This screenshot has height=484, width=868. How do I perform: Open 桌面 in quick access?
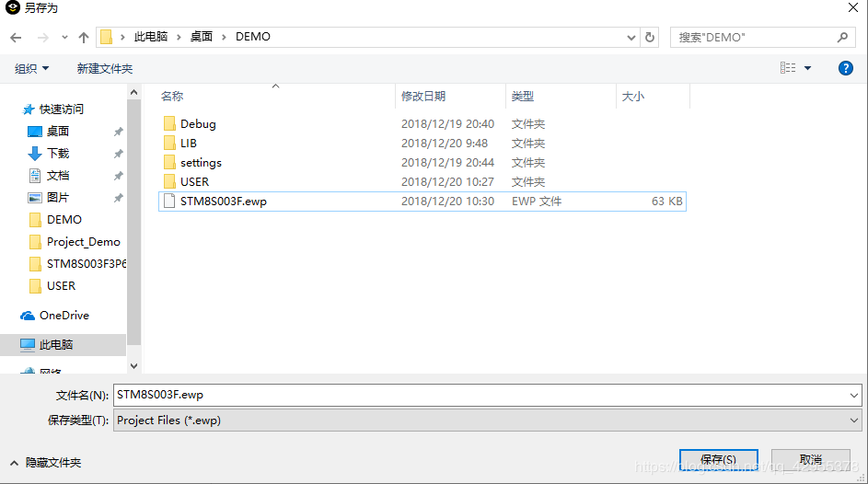pyautogui.click(x=58, y=131)
